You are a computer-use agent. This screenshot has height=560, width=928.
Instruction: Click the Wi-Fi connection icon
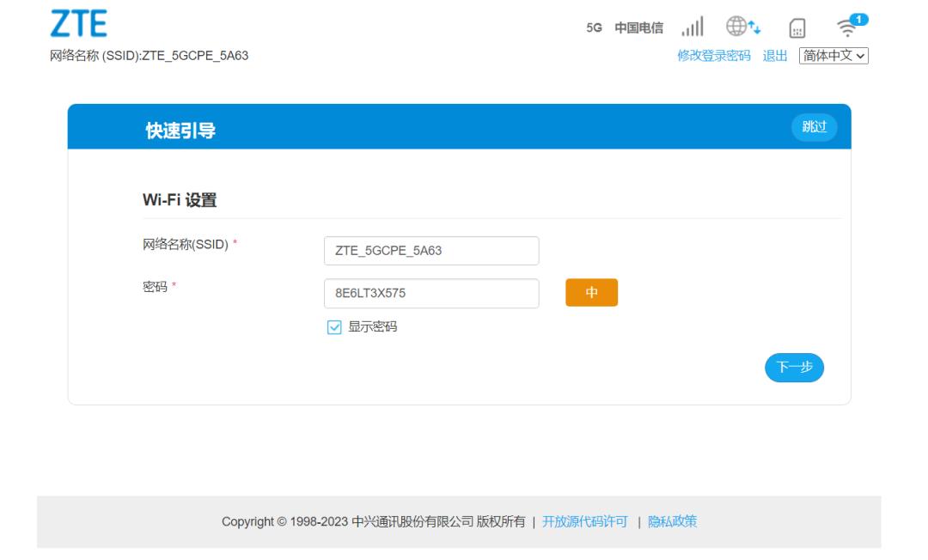tap(846, 28)
